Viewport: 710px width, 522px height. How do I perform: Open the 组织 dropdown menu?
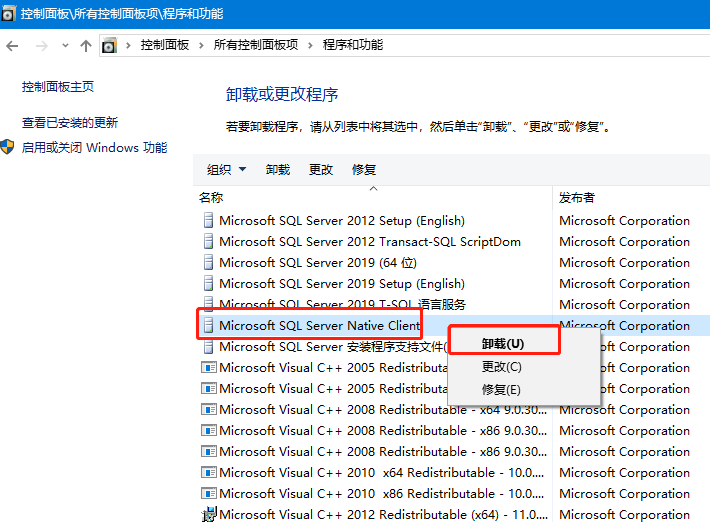point(226,170)
